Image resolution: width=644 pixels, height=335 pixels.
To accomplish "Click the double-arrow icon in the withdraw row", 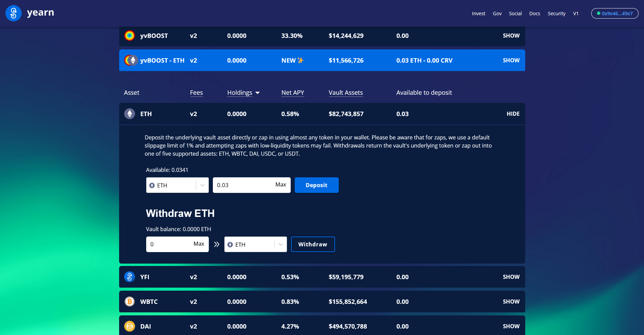I will (217, 244).
